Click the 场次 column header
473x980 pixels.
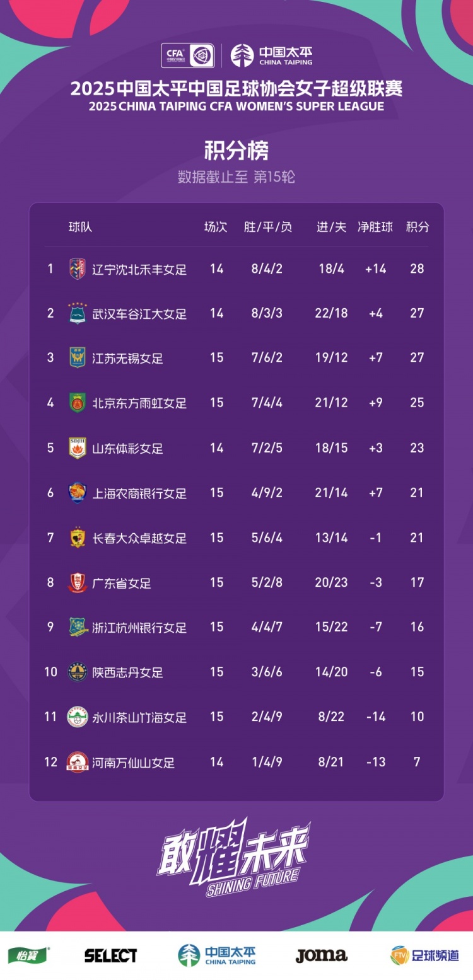coord(216,227)
